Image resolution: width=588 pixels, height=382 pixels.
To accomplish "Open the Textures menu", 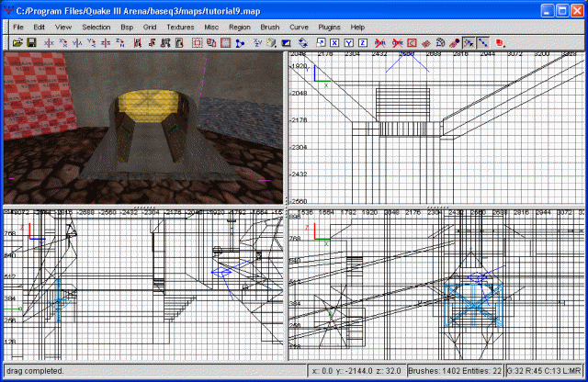I will click(x=180, y=27).
